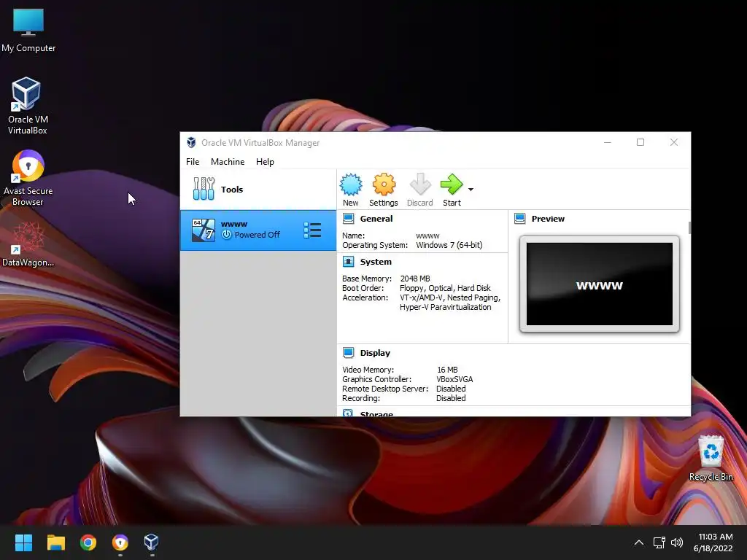Open File Explorer from taskbar
747x560 pixels.
tap(55, 542)
